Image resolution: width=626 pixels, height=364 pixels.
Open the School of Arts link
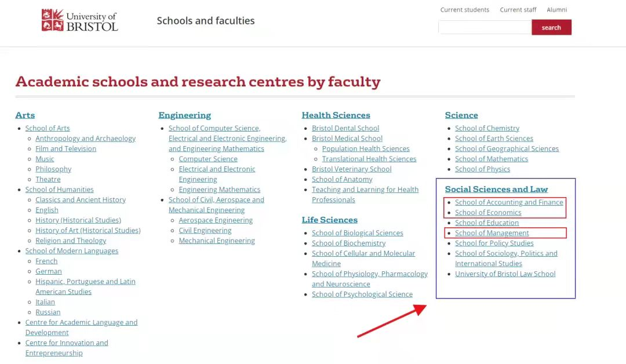click(x=48, y=128)
